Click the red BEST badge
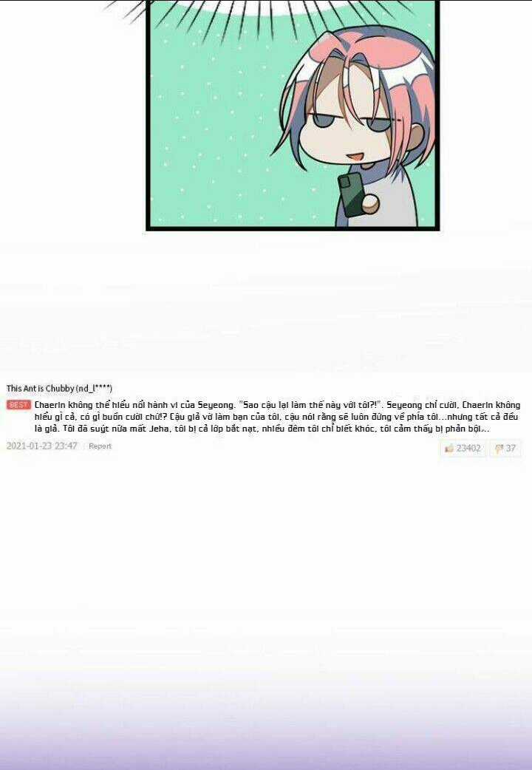 [18, 405]
